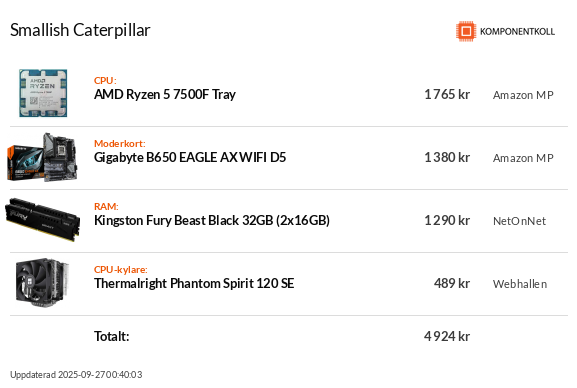
Task: Open AMD Ryzen 5 7500F Tray
Action: pyautogui.click(x=165, y=95)
